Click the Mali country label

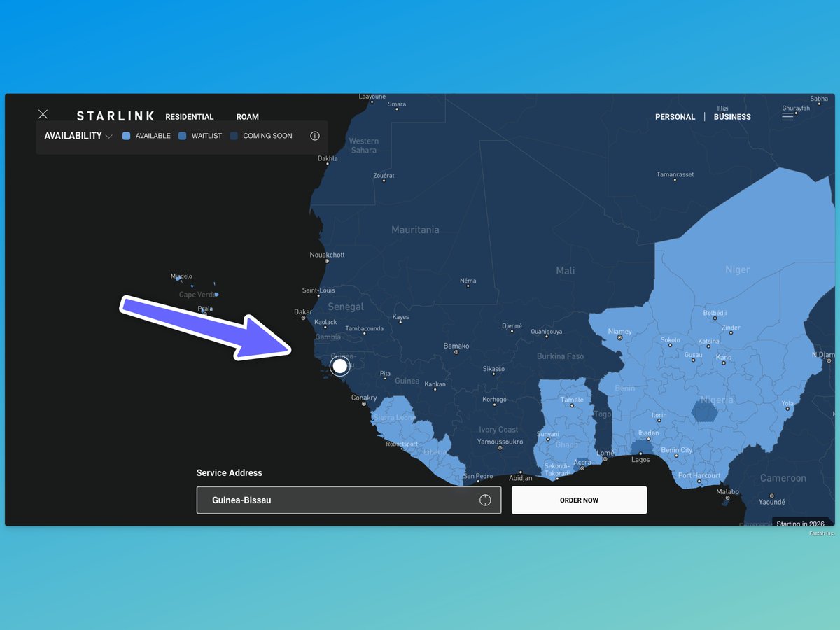pos(565,270)
